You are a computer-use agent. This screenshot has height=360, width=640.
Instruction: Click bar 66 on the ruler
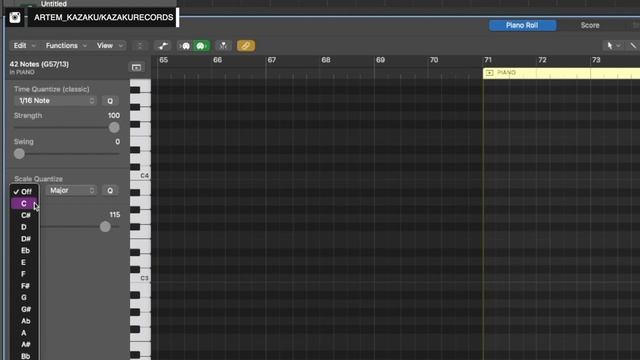(218, 60)
